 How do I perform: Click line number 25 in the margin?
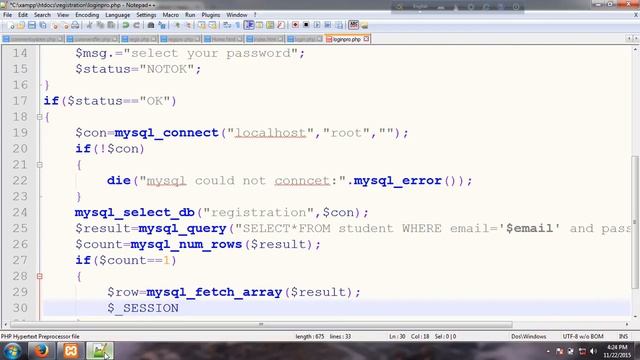[20, 228]
